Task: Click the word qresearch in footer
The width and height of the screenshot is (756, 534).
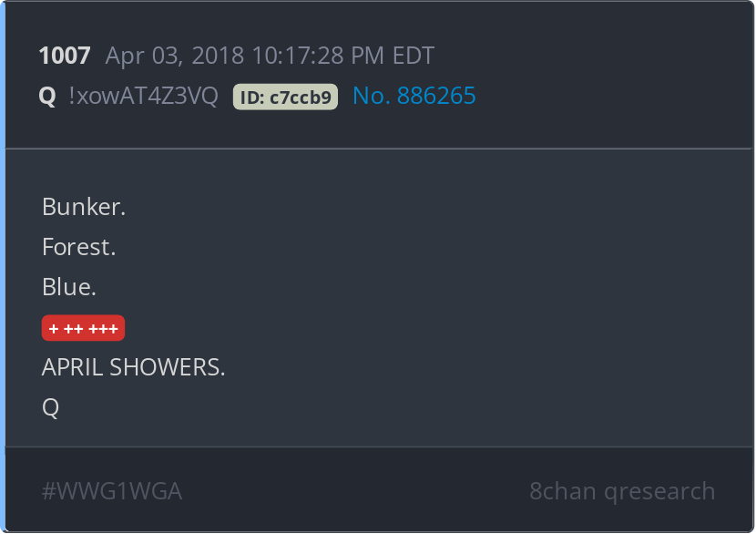Action: pos(659,492)
